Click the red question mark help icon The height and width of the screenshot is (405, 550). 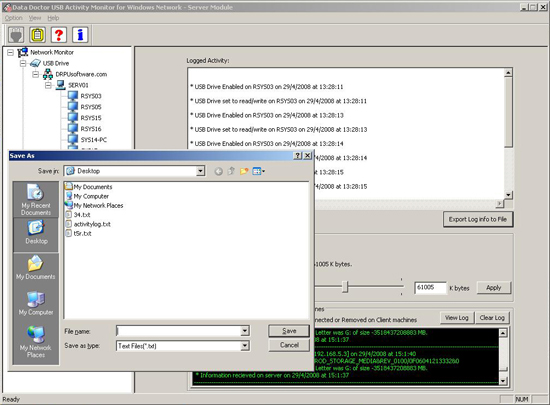(59, 35)
